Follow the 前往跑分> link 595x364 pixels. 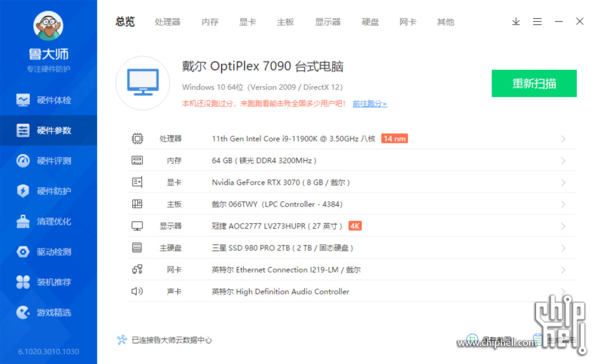(370, 104)
